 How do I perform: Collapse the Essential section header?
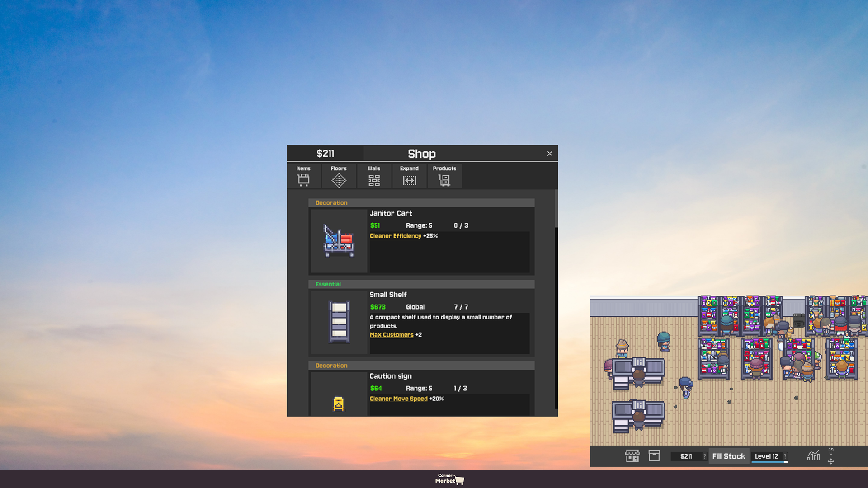[x=421, y=284]
